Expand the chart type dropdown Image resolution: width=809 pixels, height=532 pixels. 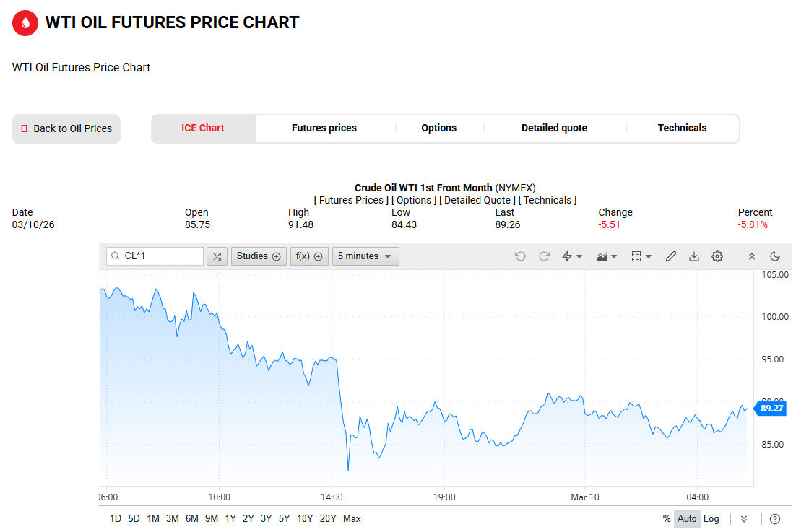point(607,256)
